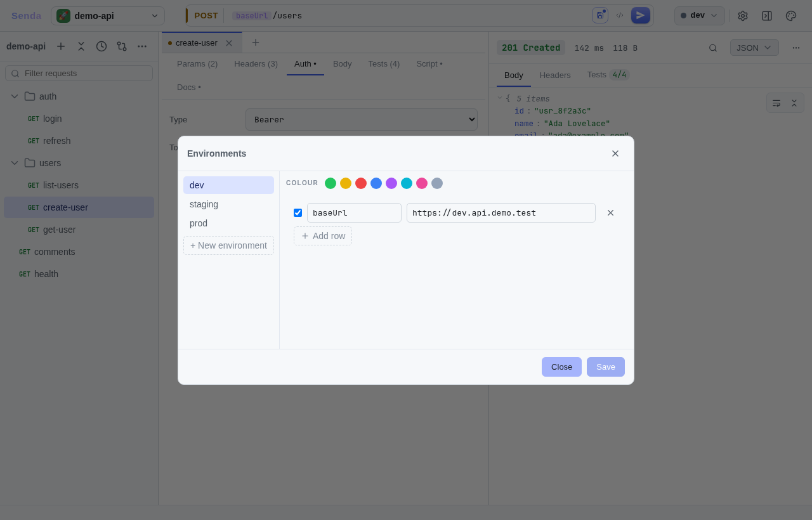Close the create-user tab
Screen dimensions: 812x520
tap(229, 43)
